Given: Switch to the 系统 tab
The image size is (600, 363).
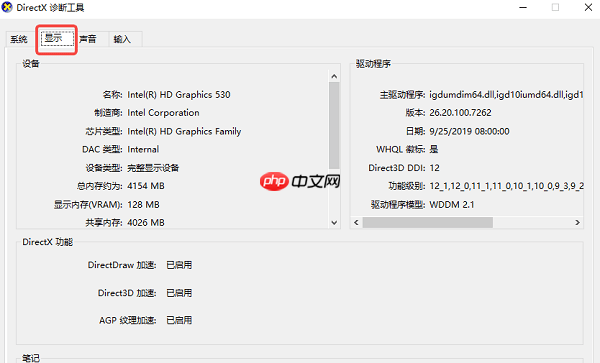Looking at the screenshot, I should [19, 39].
